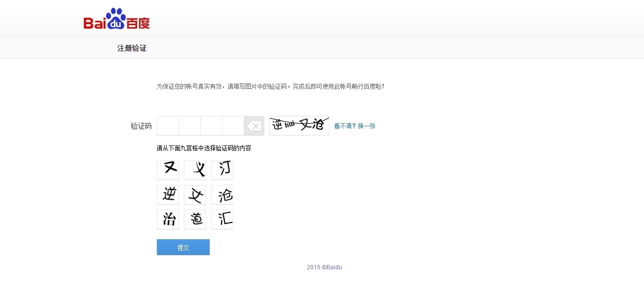644x294 pixels.
Task: Select the 沧 character tile in the grid
Action: [222, 194]
